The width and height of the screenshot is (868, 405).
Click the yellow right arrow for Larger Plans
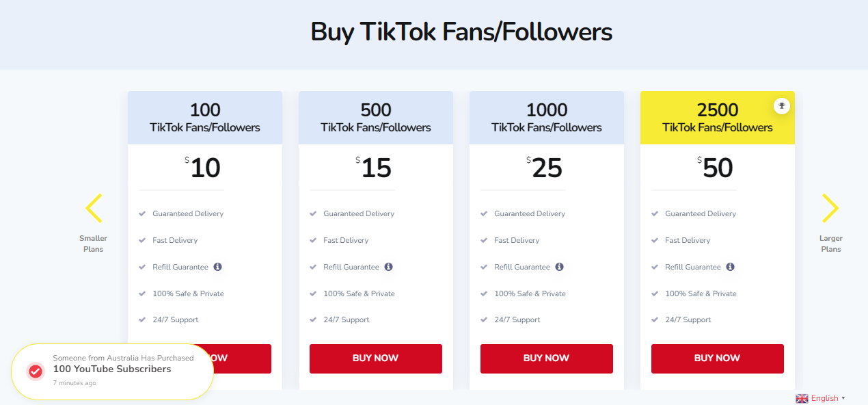[x=830, y=208]
